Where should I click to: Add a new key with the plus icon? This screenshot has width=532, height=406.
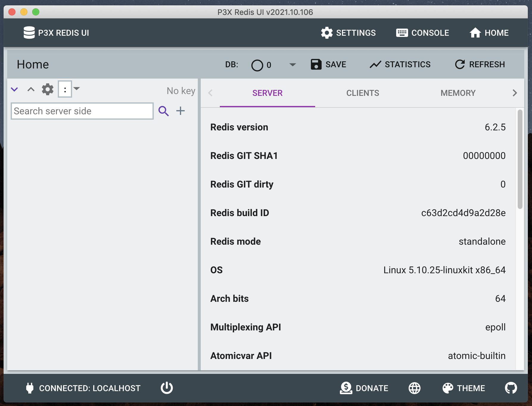[181, 110]
